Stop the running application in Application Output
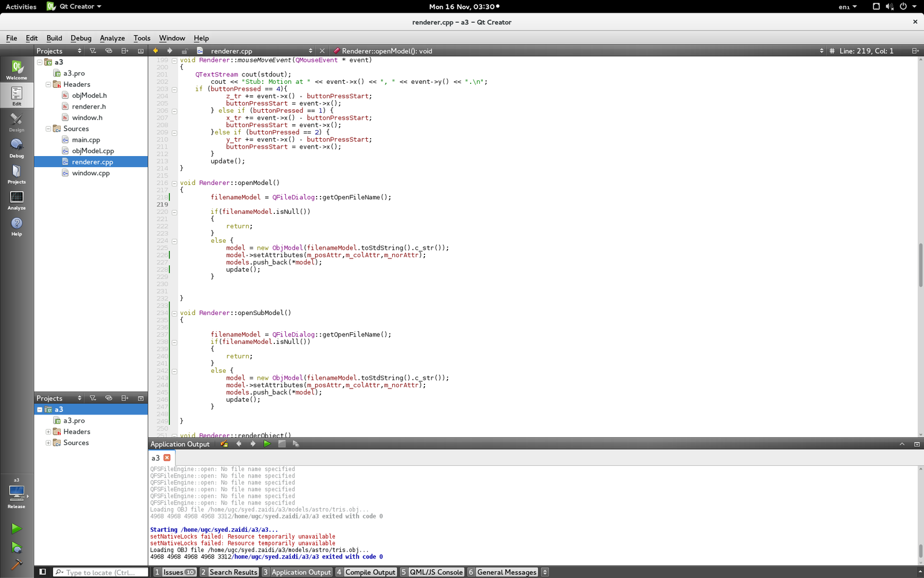Viewport: 924px width, 578px height. (x=282, y=444)
